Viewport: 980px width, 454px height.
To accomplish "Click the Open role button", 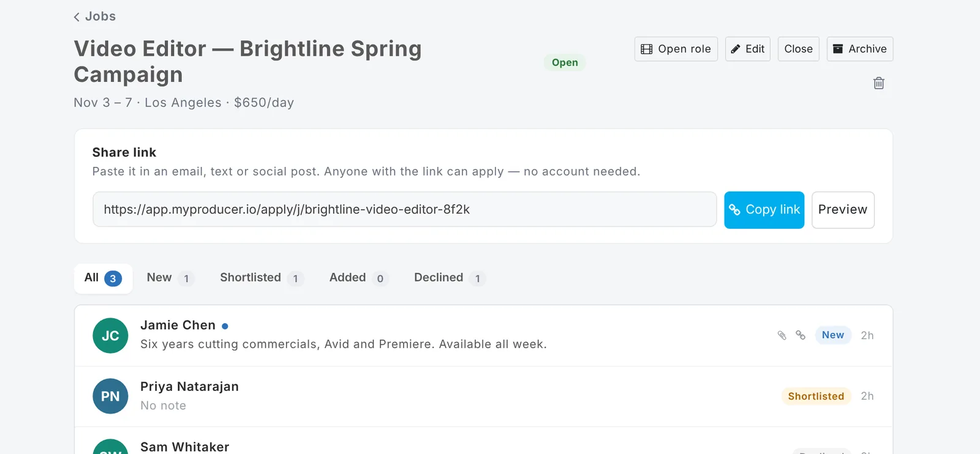I will (676, 49).
